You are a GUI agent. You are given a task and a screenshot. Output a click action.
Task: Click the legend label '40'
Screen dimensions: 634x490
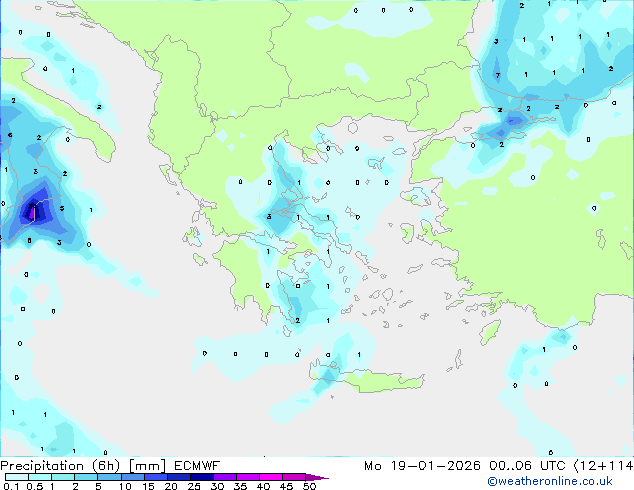[x=263, y=486]
